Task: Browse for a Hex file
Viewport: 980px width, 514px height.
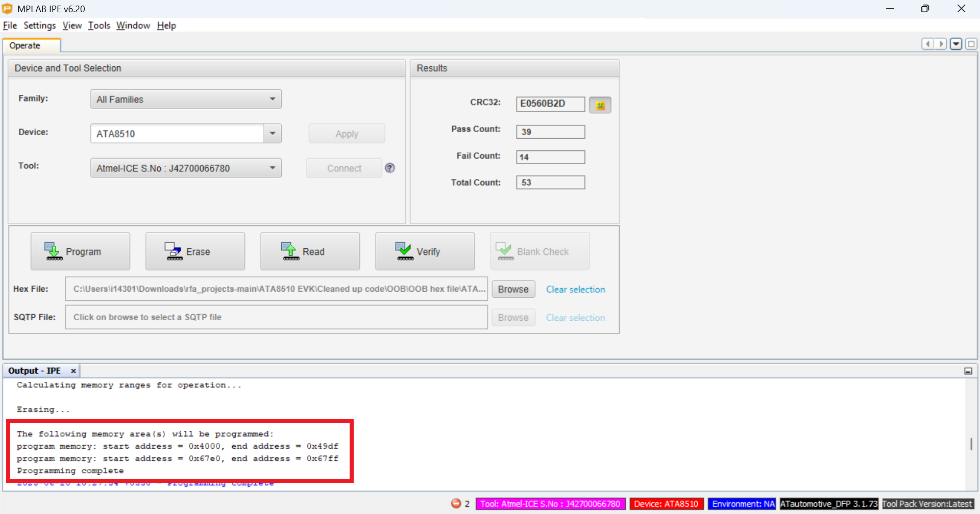Action: coord(513,289)
